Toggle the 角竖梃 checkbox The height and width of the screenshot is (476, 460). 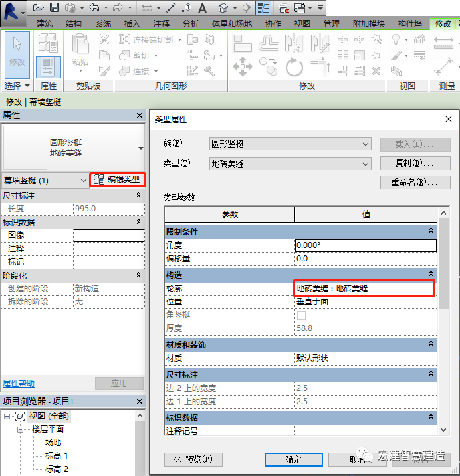pyautogui.click(x=301, y=315)
